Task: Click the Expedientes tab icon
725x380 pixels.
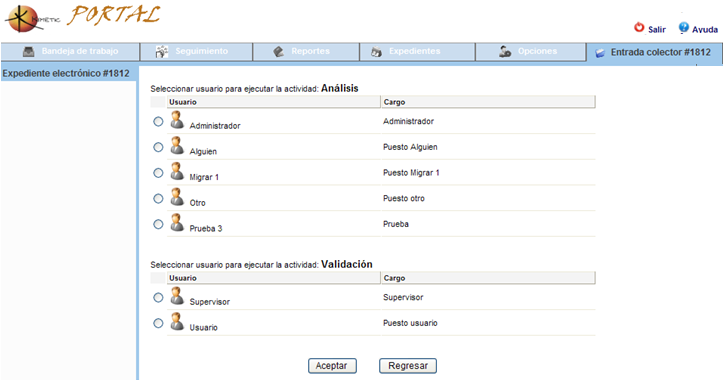Action: pyautogui.click(x=376, y=52)
